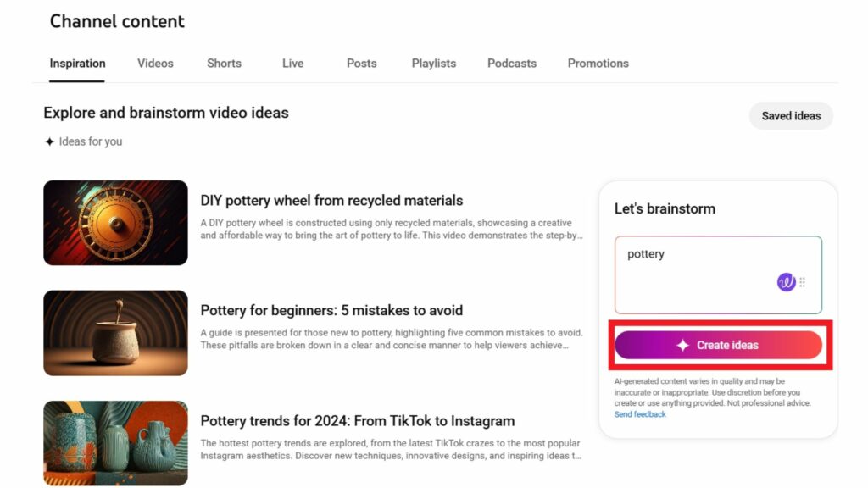Switch to the Promotions tab

pos(598,64)
